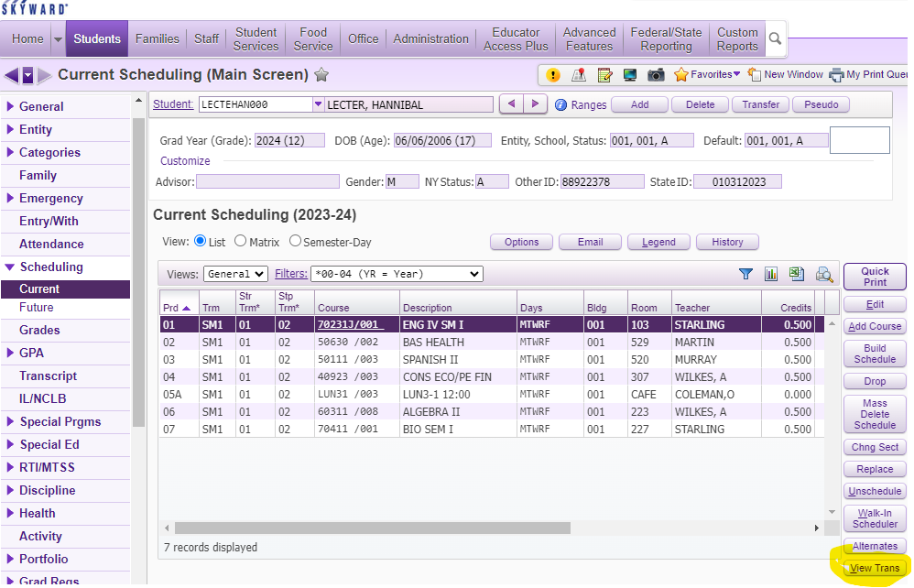Click the View Trans button
Screen dimensions: 914x588
coord(875,568)
